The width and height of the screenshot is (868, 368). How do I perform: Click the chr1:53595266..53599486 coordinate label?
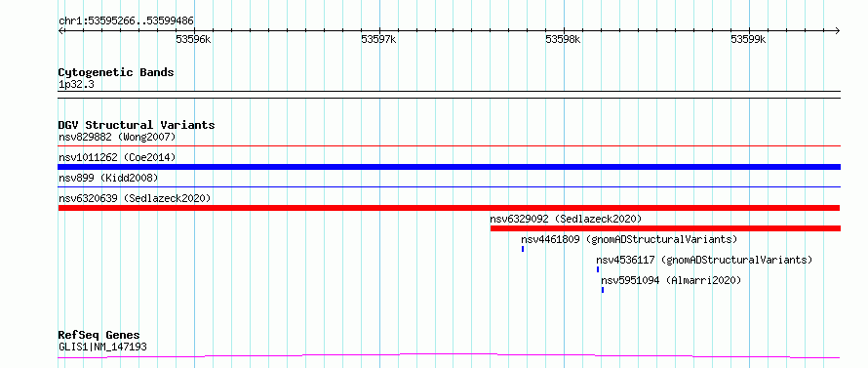pyautogui.click(x=126, y=21)
